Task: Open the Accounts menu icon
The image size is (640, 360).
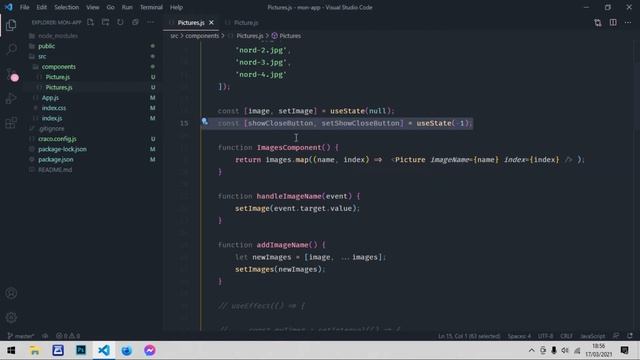Action: (x=11, y=293)
